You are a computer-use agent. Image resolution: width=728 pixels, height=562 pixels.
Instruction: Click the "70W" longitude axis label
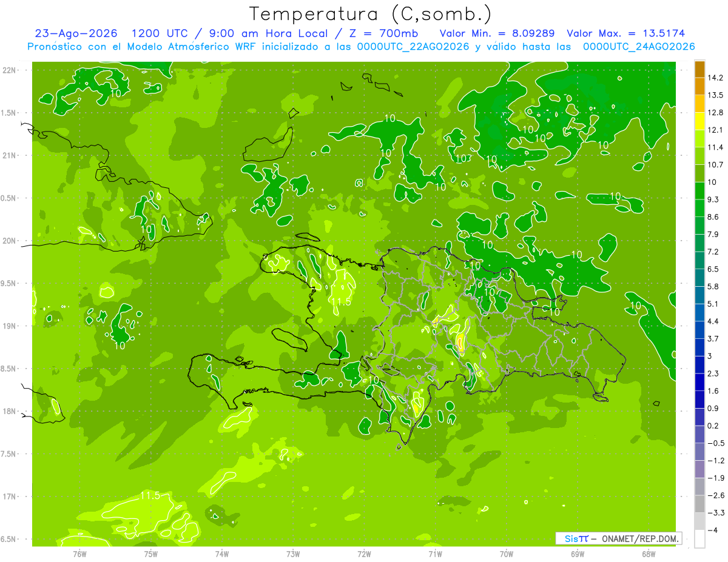click(507, 554)
